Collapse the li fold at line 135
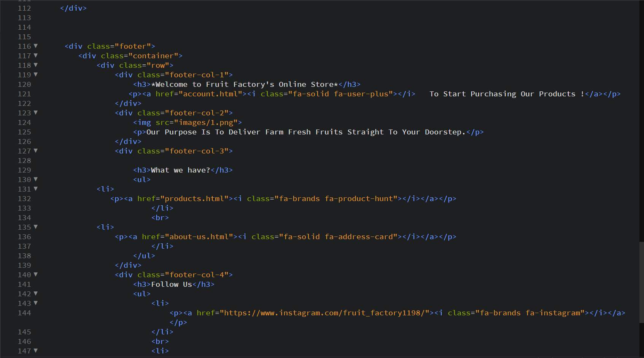The width and height of the screenshot is (644, 358). point(35,227)
